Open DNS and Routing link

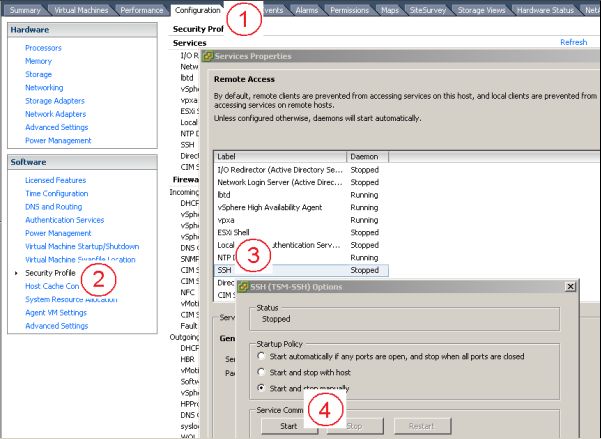coord(54,207)
